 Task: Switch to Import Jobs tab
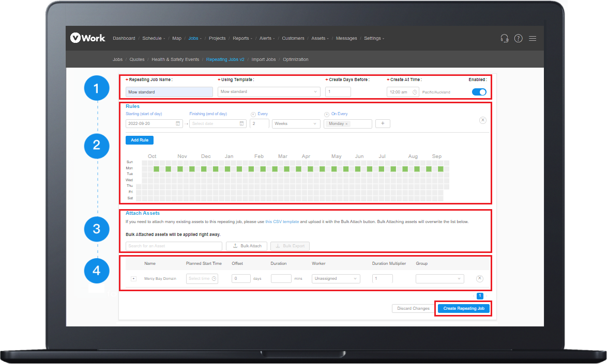264,60
